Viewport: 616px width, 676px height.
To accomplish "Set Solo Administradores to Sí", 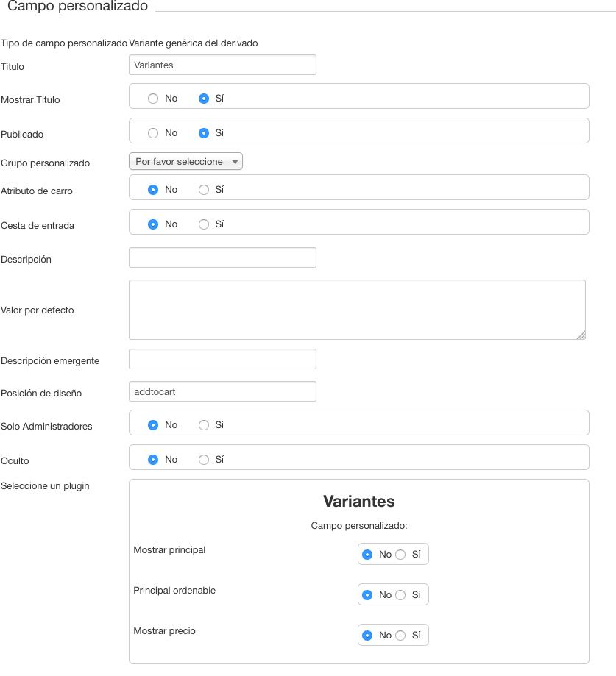I will tap(204, 425).
